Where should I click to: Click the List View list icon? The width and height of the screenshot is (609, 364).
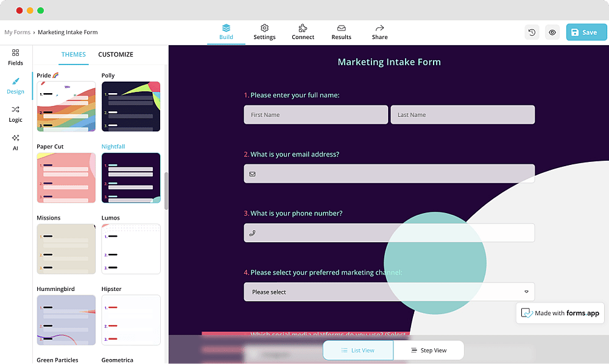pos(345,351)
